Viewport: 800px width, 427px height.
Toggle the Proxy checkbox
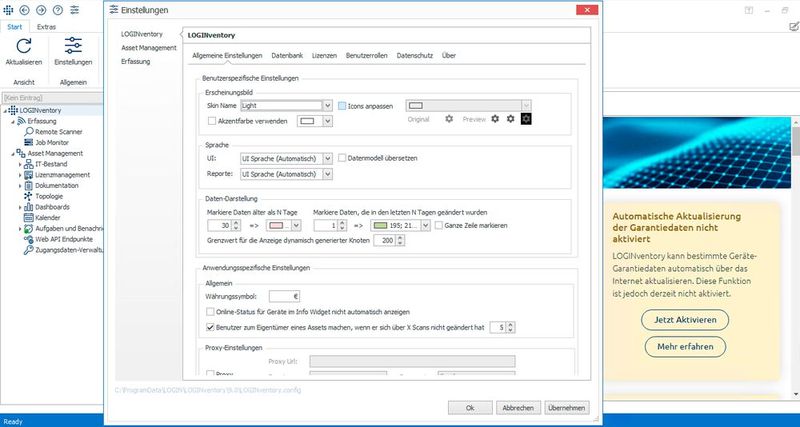(x=210, y=373)
